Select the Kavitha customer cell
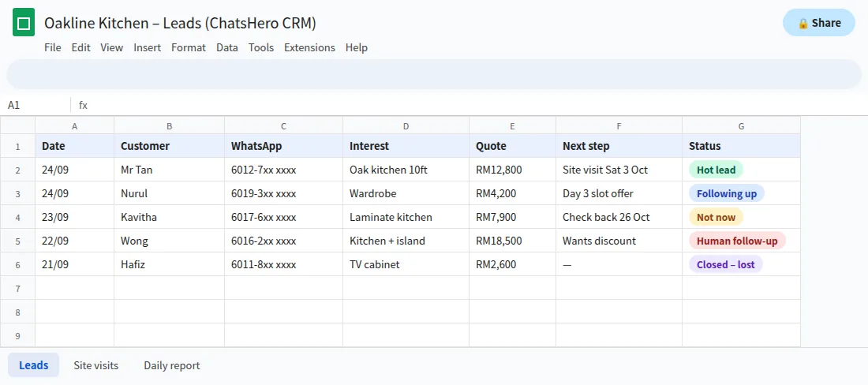 (170, 217)
